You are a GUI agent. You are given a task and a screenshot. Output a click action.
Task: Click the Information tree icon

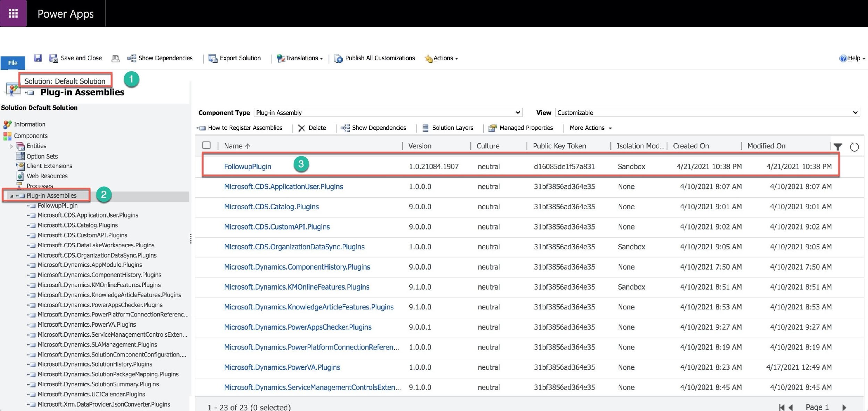tap(7, 124)
